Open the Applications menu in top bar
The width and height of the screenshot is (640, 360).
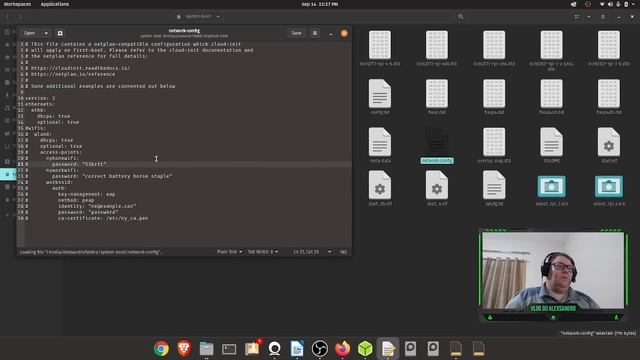click(55, 4)
